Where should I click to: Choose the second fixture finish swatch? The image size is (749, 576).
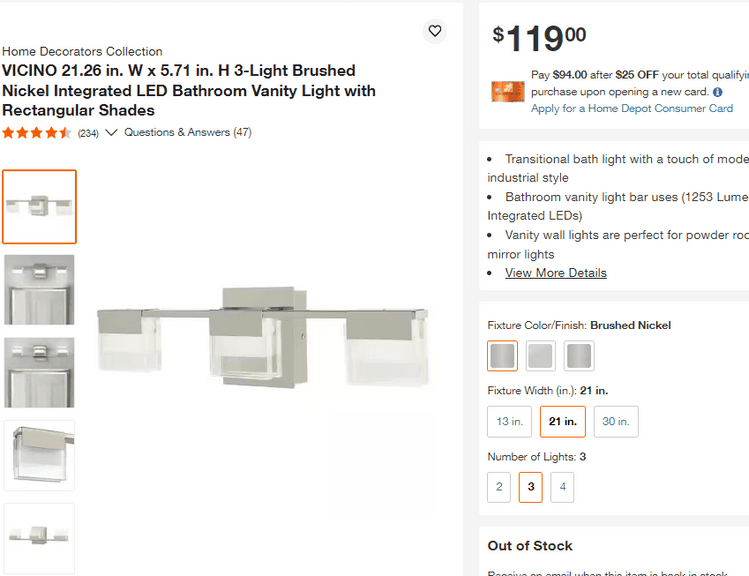pyautogui.click(x=540, y=355)
